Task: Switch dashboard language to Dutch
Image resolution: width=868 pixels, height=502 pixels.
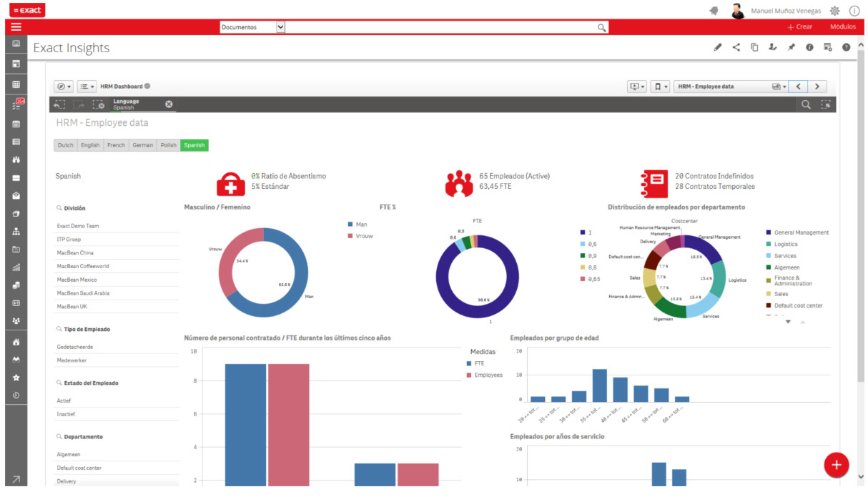Action: tap(65, 145)
